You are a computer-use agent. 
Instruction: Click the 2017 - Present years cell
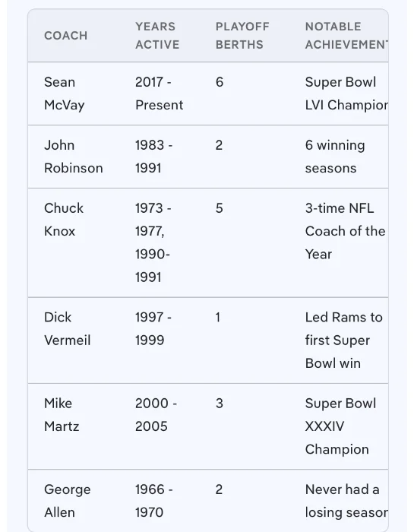coord(160,93)
